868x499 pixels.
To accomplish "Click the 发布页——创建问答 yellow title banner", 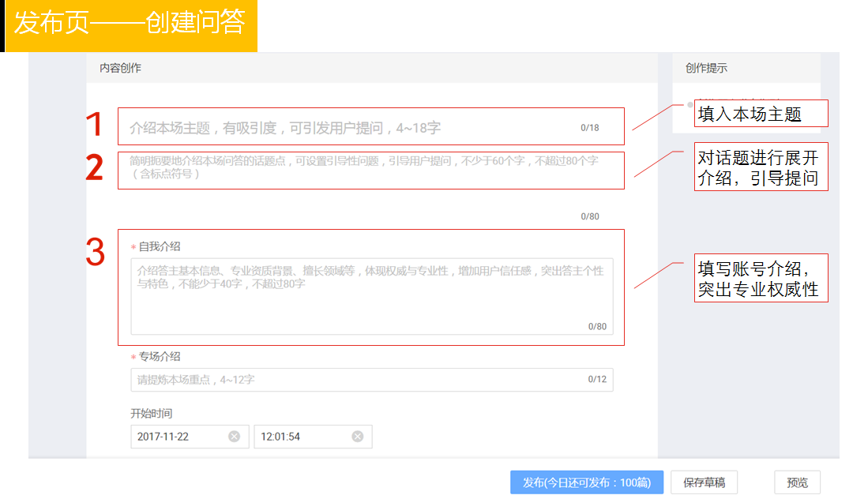I will (x=131, y=25).
